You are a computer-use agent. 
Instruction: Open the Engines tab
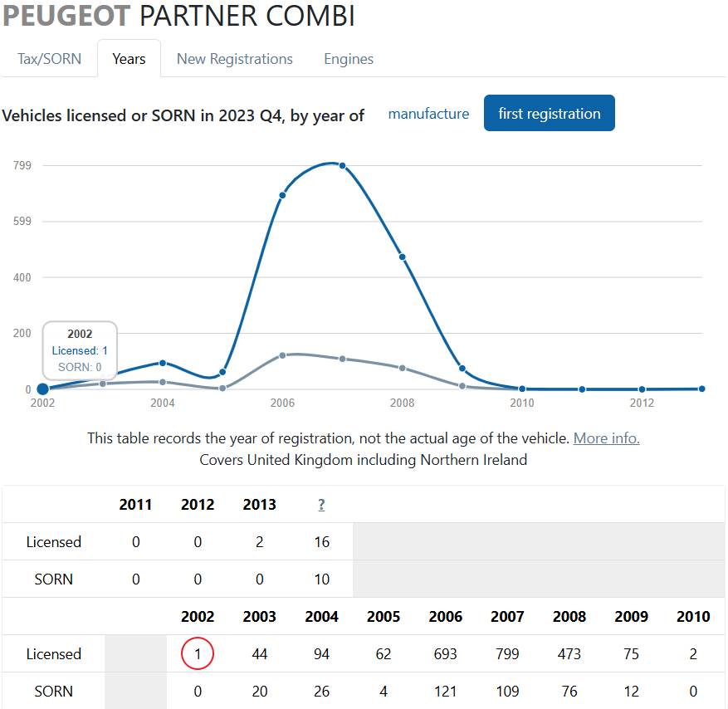click(349, 59)
